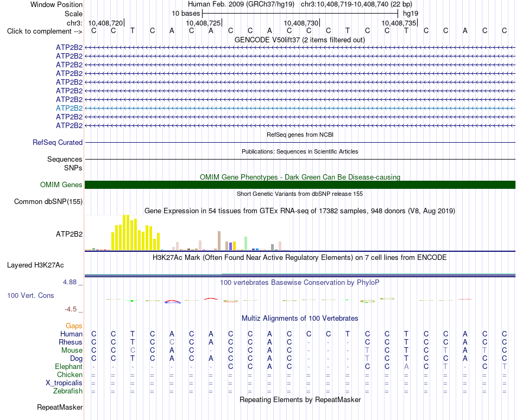Click the orange Gaps row label
516x420 pixels.
coord(74,326)
